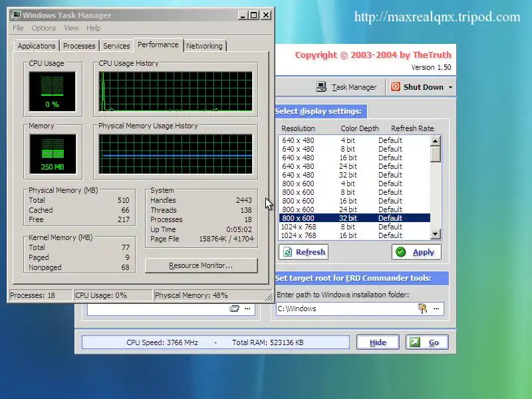Apply the selected display setting

click(x=416, y=252)
